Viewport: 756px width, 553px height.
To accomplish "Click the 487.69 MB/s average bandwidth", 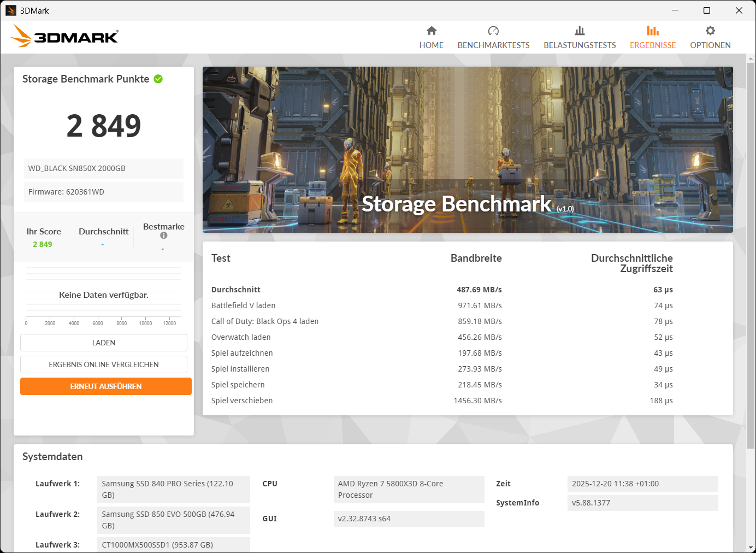I will click(x=479, y=290).
